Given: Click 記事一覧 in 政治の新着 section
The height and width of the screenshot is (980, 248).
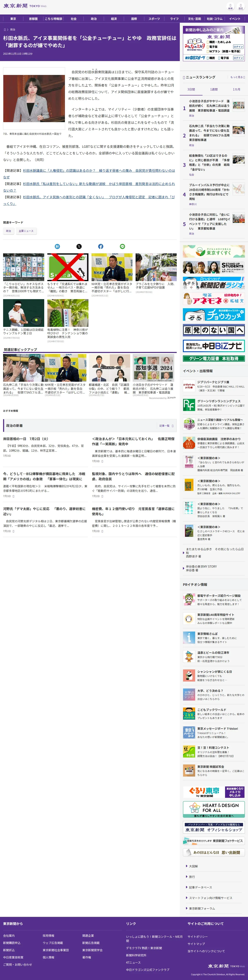Looking at the screenshot, I should pyautogui.click(x=166, y=426).
